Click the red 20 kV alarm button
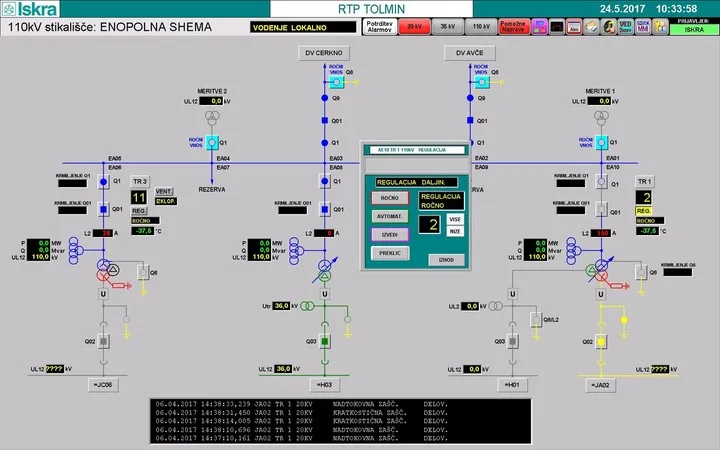This screenshot has height=450, width=720. coord(414,27)
